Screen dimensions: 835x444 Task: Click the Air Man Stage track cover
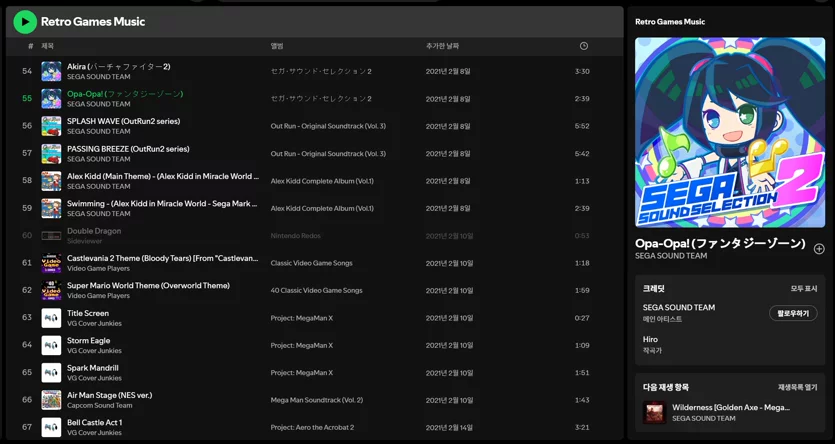coord(51,400)
